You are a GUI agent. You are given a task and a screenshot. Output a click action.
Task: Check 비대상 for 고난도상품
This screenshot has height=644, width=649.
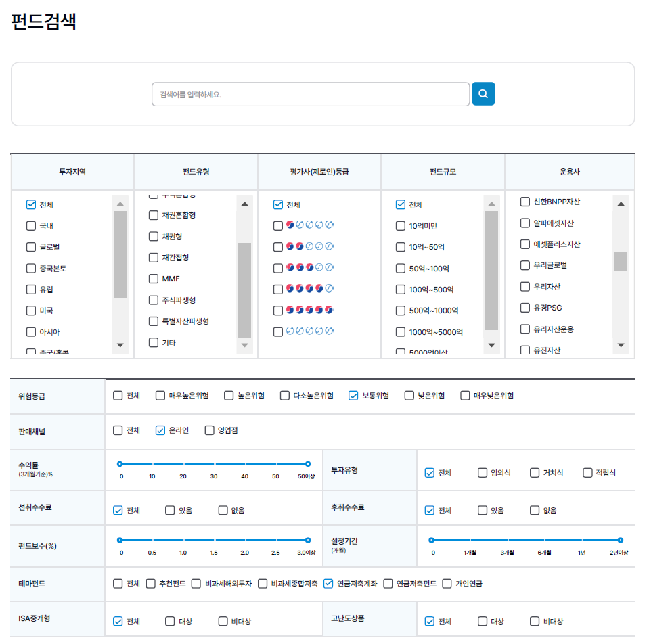pyautogui.click(x=535, y=621)
